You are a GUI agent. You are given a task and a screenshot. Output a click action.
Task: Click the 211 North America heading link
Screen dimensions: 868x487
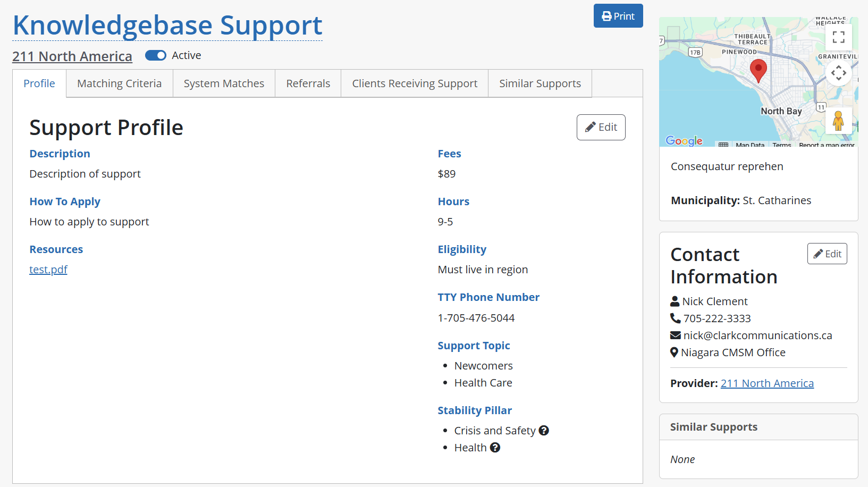coord(72,56)
